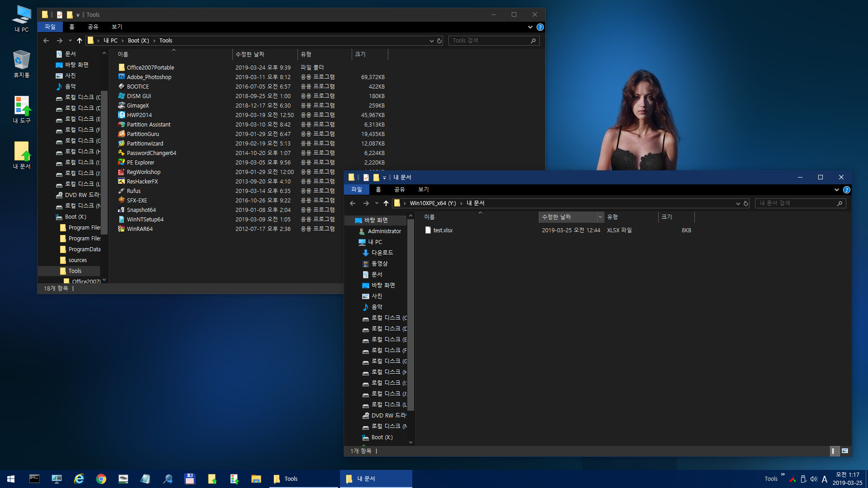The image size is (868, 488).
Task: Select BOOTICE application in the Tools list
Action: click(138, 86)
